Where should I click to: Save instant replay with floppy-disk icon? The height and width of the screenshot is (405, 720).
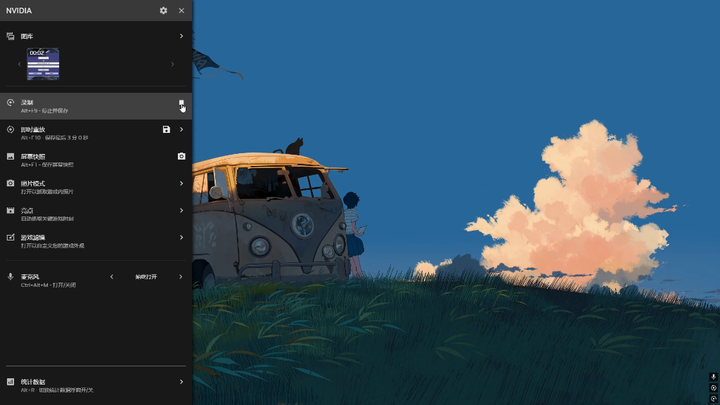click(x=166, y=129)
